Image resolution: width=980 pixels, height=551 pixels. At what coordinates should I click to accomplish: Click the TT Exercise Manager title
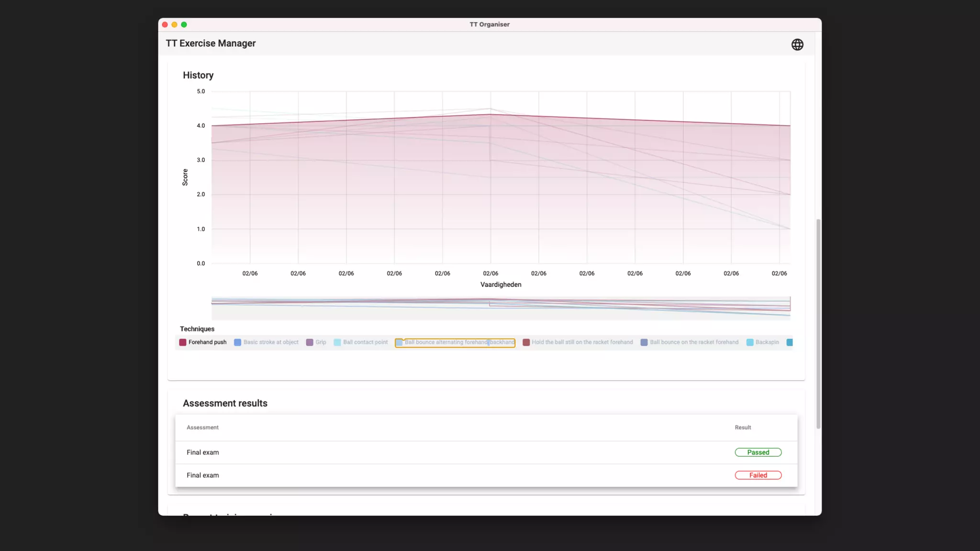(x=211, y=44)
